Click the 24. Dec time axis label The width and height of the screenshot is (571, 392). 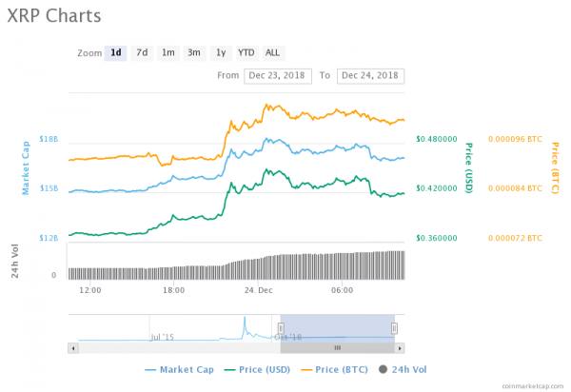pos(259,290)
